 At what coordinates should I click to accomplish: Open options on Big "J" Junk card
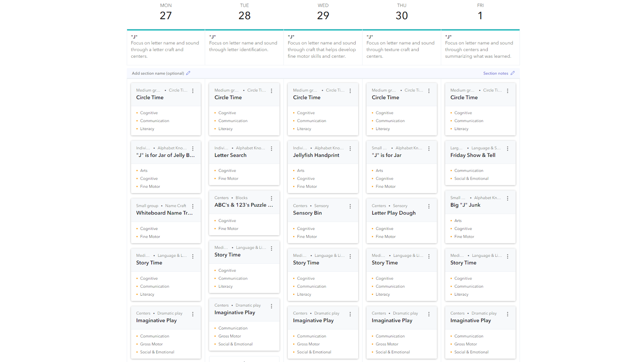[x=507, y=198]
